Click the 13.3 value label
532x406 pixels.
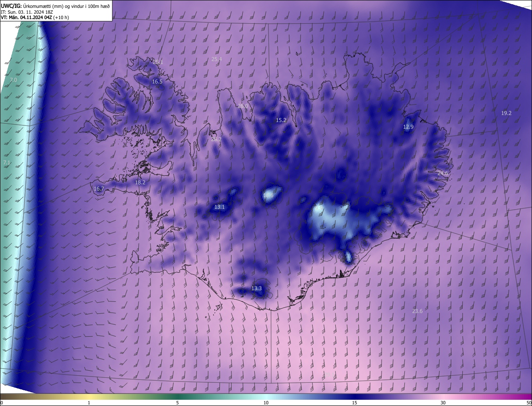coord(256,289)
